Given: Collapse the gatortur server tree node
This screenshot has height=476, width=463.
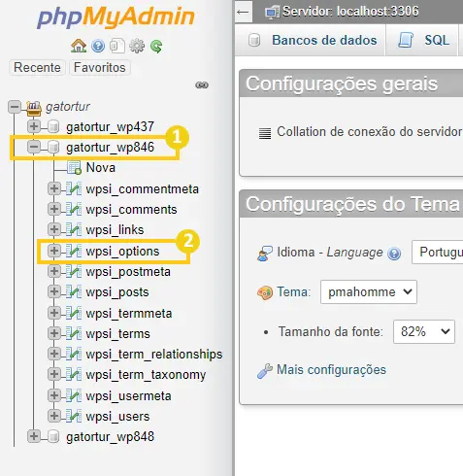Looking at the screenshot, I should tap(15, 107).
